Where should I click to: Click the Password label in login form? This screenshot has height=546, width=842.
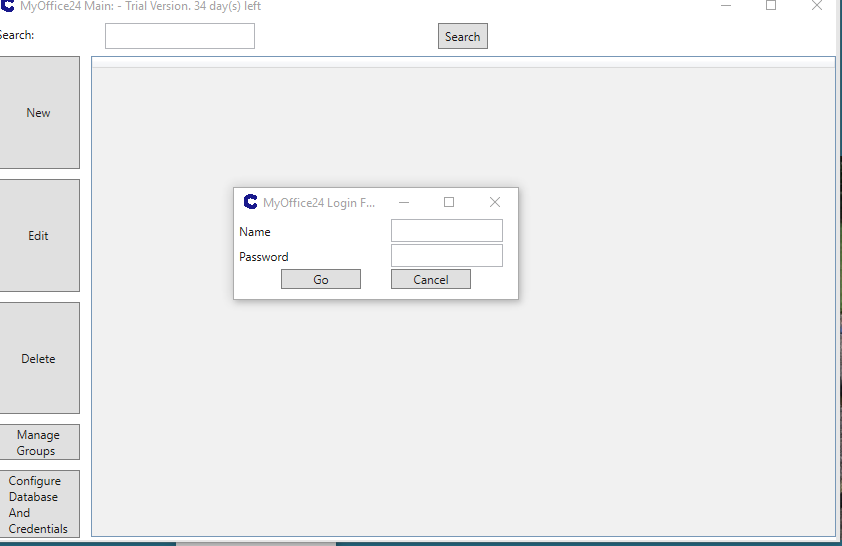264,257
